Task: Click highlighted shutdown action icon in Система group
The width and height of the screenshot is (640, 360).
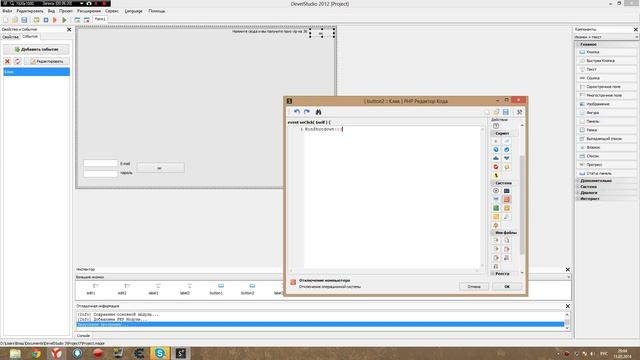Action: 507,199
